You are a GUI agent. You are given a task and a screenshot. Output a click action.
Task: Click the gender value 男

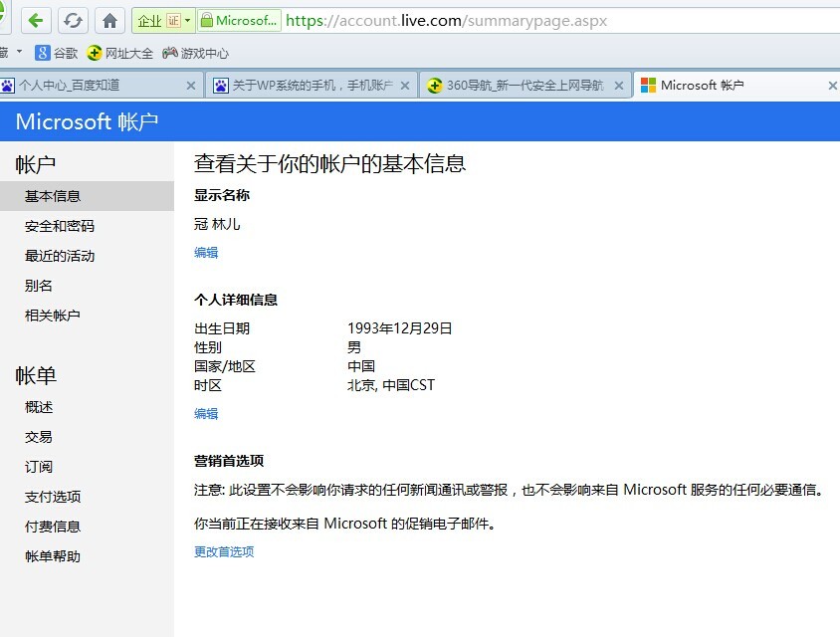point(354,347)
